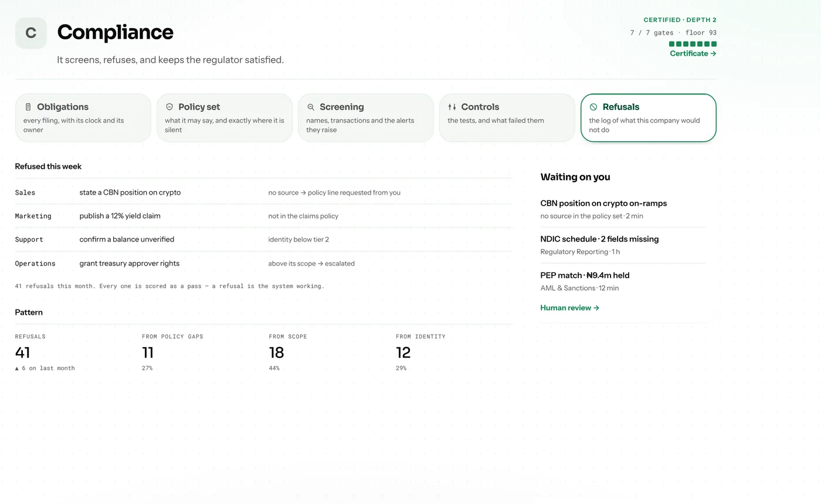Image resolution: width=821 pixels, height=504 pixels.
Task: Click the Policy set shield icon
Action: tap(169, 107)
